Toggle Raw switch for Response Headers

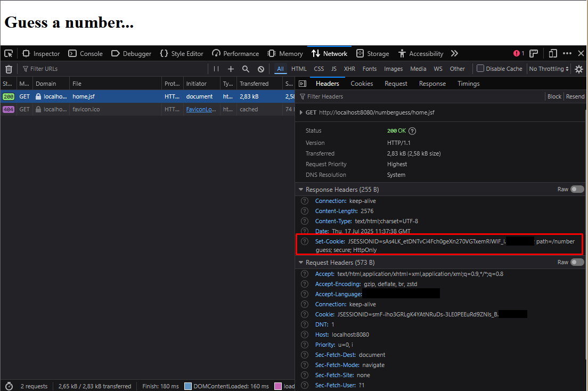click(x=577, y=189)
